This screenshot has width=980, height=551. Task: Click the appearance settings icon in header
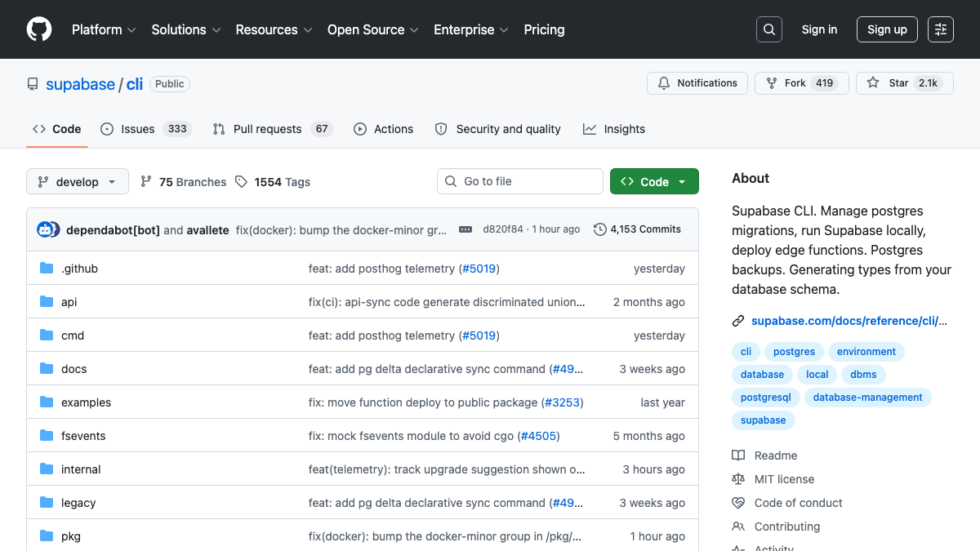point(941,29)
